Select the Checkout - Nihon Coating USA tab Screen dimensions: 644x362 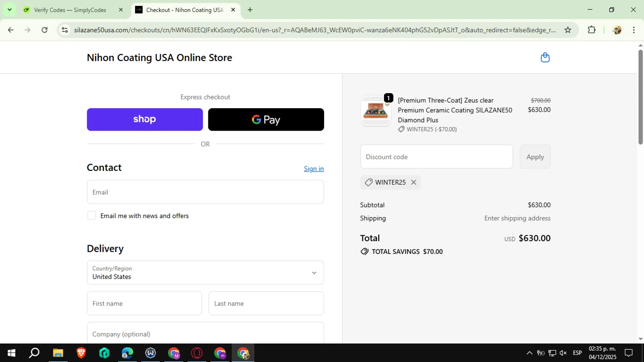pyautogui.click(x=185, y=9)
